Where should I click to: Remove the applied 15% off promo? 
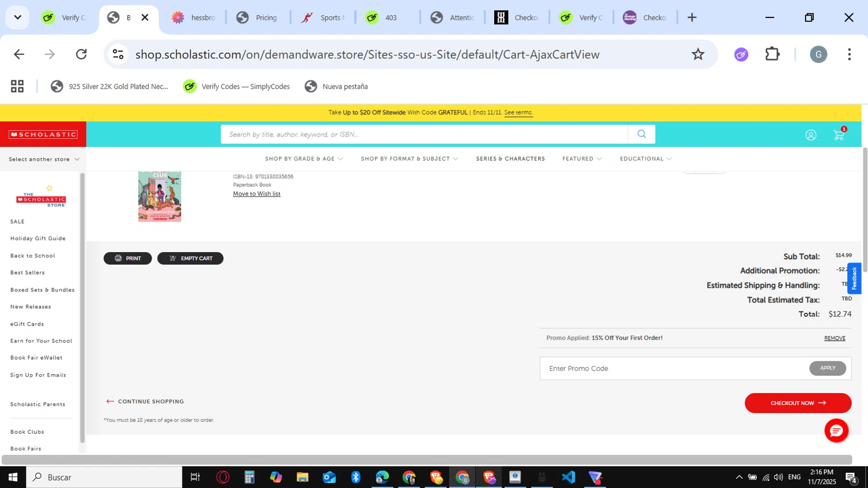click(x=834, y=338)
